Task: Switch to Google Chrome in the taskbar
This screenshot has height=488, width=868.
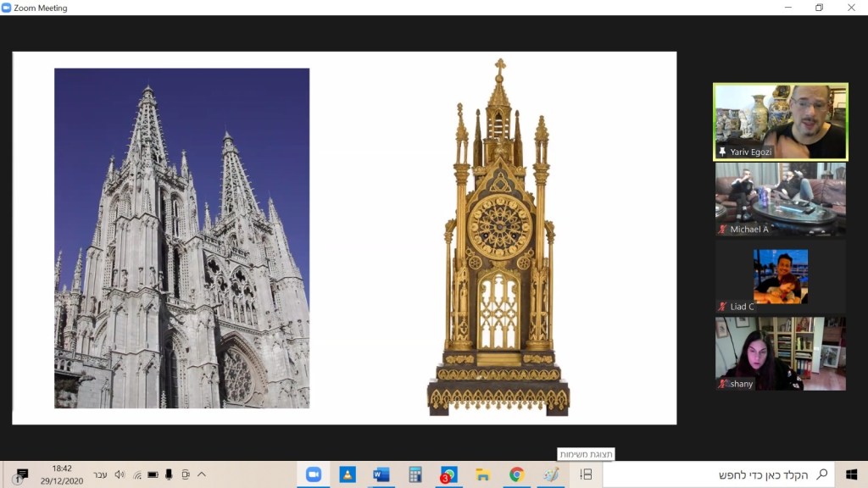Action: [516, 474]
